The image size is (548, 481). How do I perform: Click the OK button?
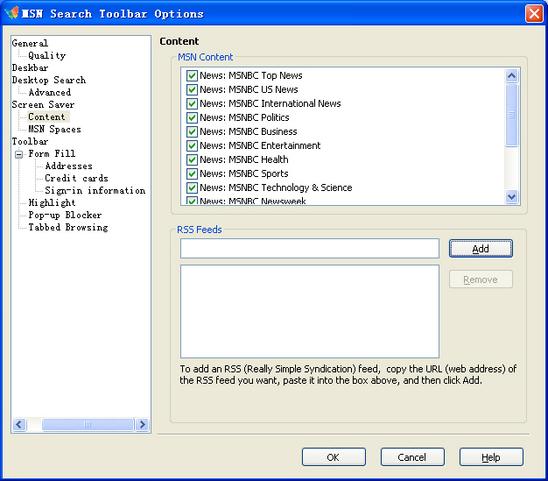[x=333, y=457]
